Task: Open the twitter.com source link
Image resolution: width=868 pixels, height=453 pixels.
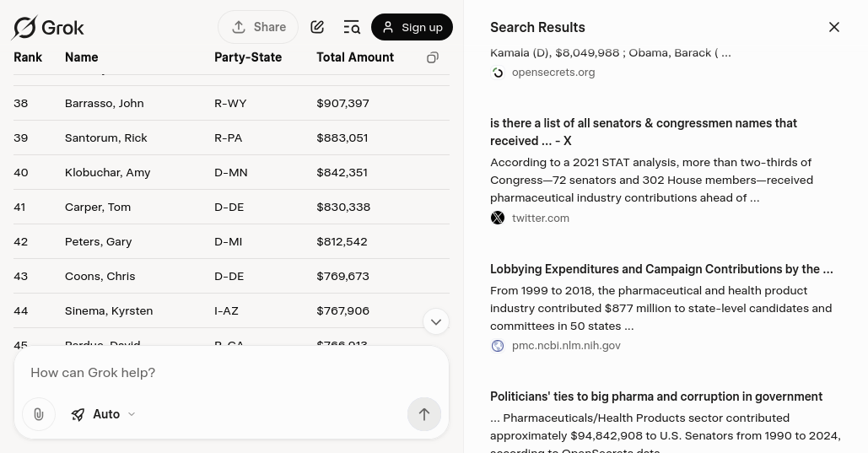Action: [x=540, y=218]
